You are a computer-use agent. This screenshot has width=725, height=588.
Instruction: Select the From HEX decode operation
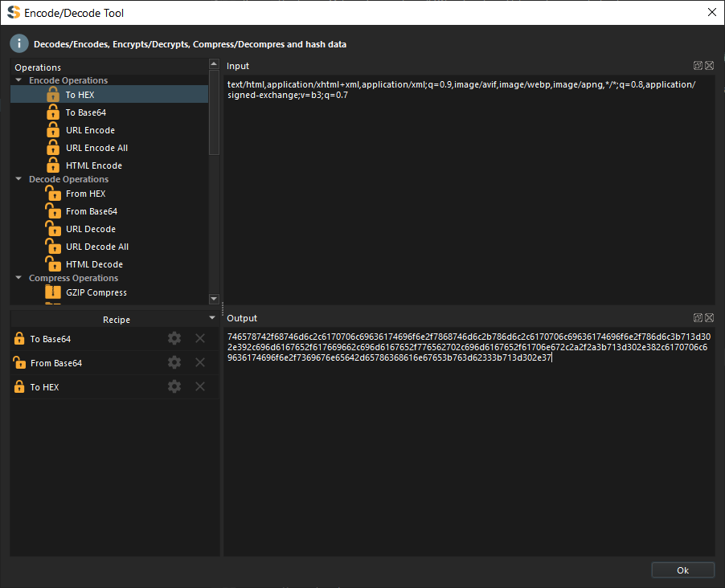(x=87, y=194)
